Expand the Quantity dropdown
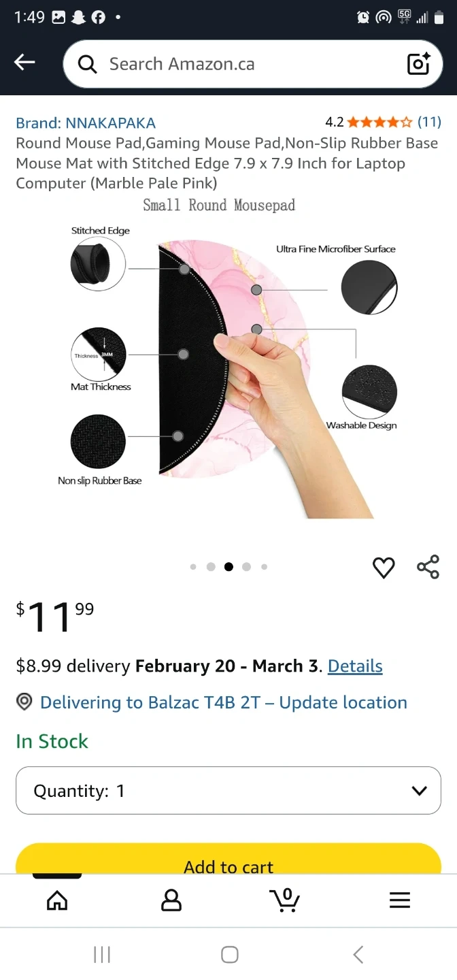Screen dimensions: 457x980 pyautogui.click(x=228, y=790)
